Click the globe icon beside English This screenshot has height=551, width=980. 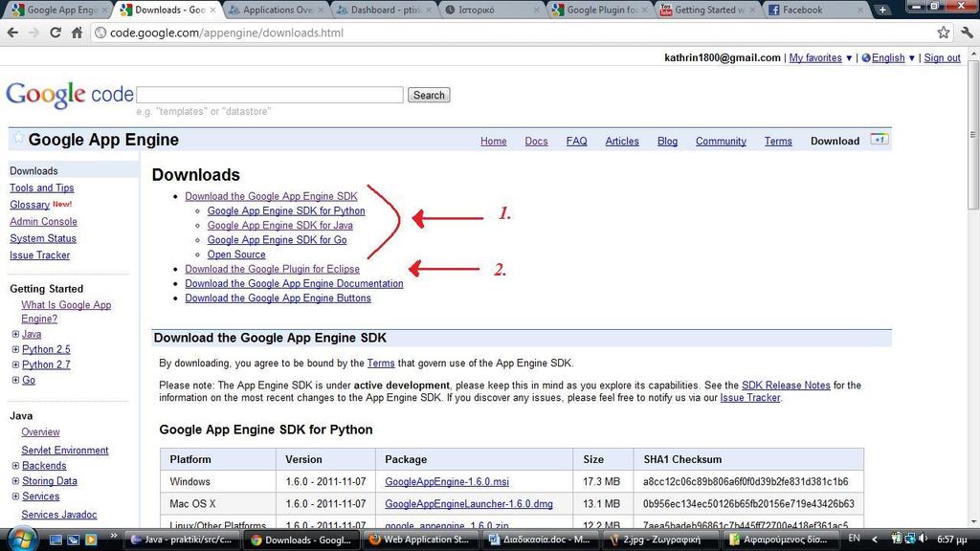click(865, 58)
